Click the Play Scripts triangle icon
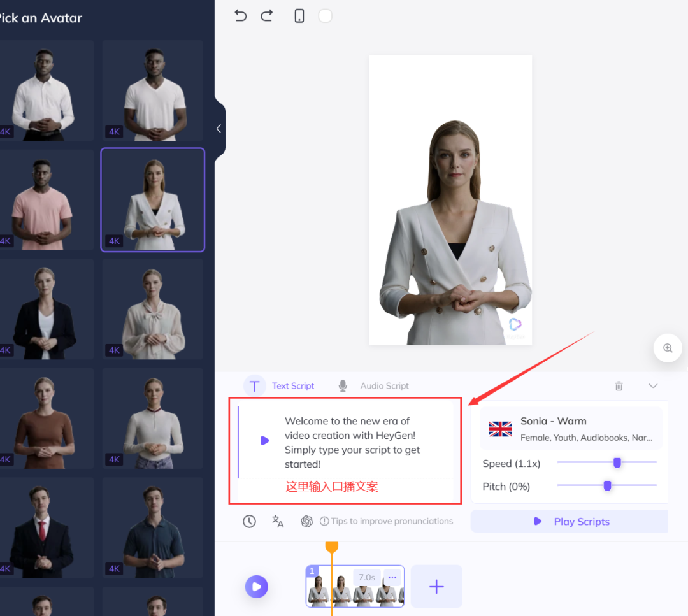688x616 pixels. (x=538, y=521)
